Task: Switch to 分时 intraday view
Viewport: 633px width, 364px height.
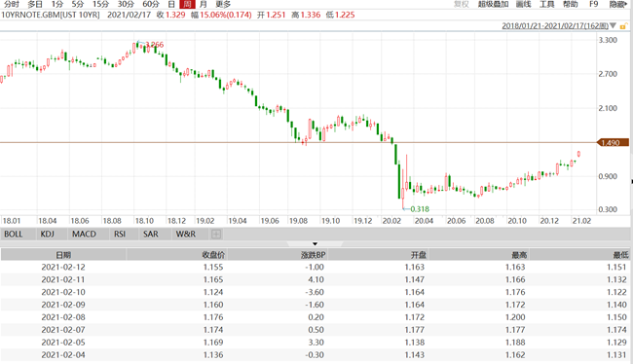Action: tap(12, 5)
